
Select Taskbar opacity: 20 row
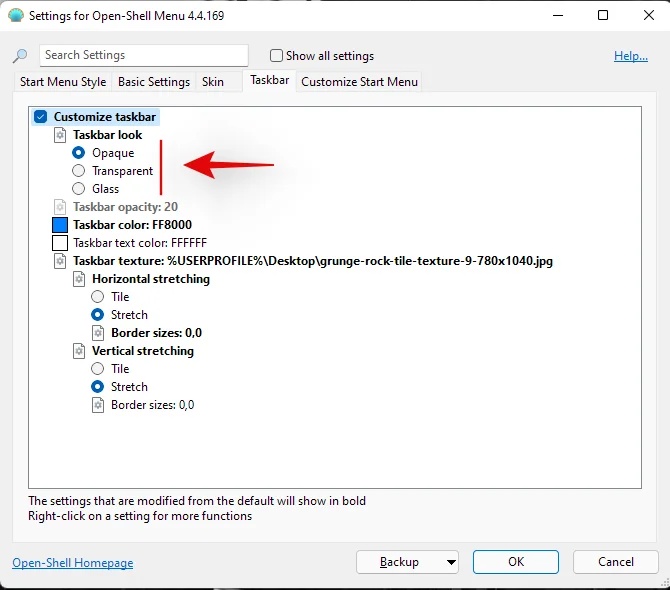point(125,207)
